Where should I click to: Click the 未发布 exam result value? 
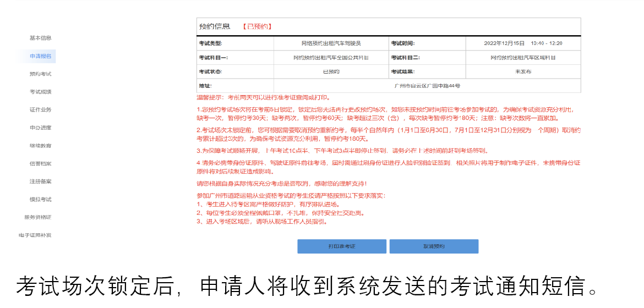click(522, 71)
